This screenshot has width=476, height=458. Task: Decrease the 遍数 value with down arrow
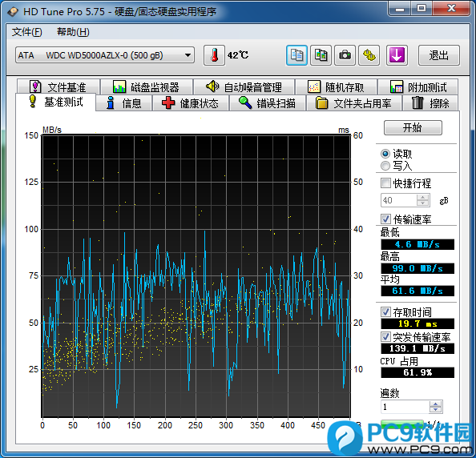click(x=436, y=410)
